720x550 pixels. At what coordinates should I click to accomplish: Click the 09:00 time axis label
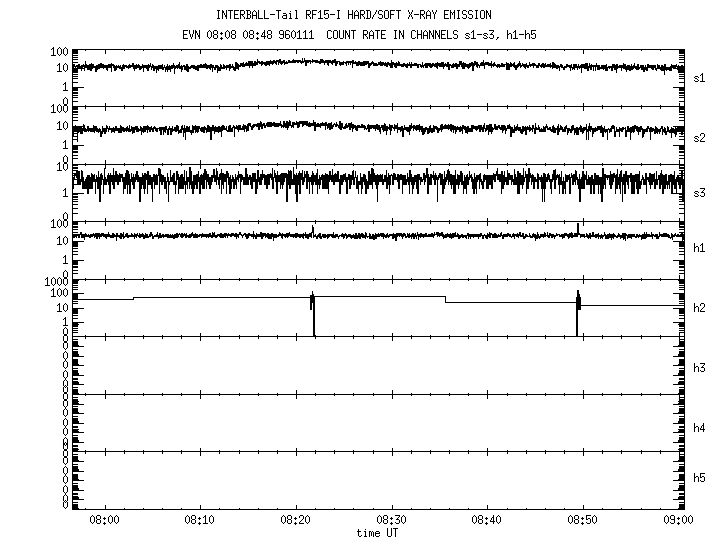pos(678,520)
